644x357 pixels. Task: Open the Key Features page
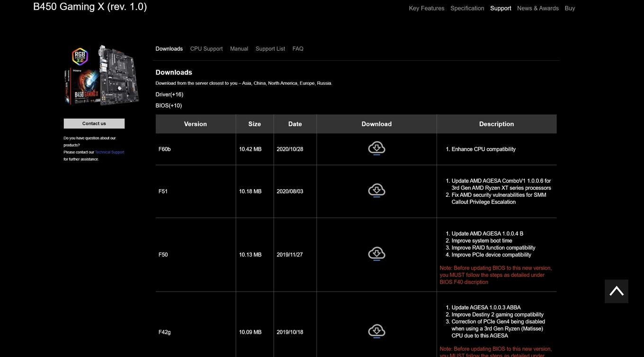[427, 8]
